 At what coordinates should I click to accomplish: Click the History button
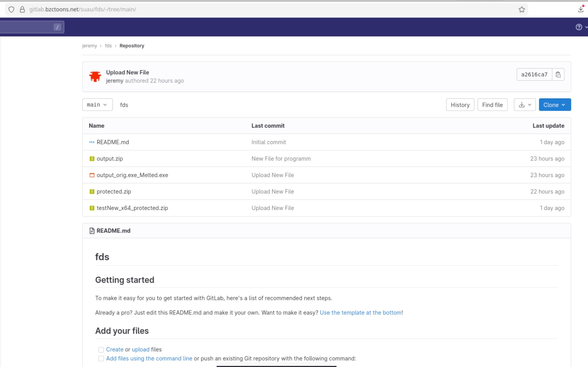[x=460, y=105]
